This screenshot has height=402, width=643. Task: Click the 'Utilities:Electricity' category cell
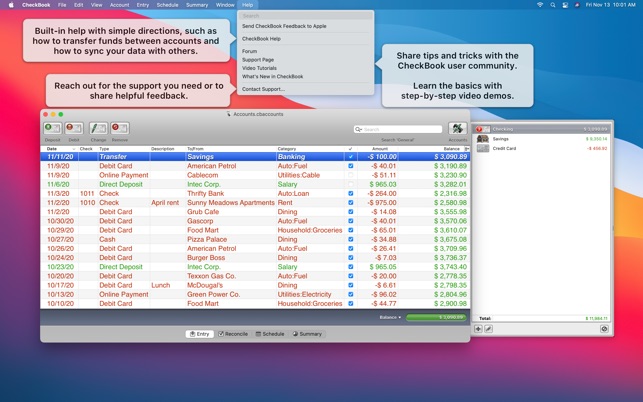[304, 295]
